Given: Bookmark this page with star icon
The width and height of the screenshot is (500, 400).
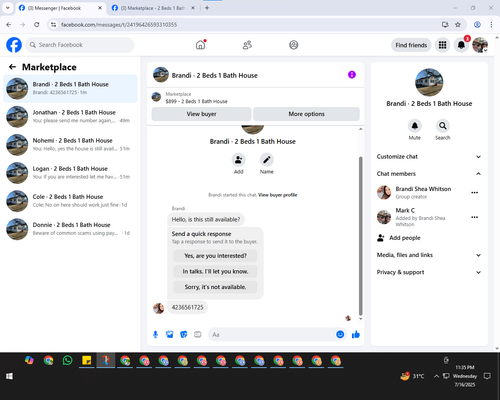Looking at the screenshot, I should 458,25.
